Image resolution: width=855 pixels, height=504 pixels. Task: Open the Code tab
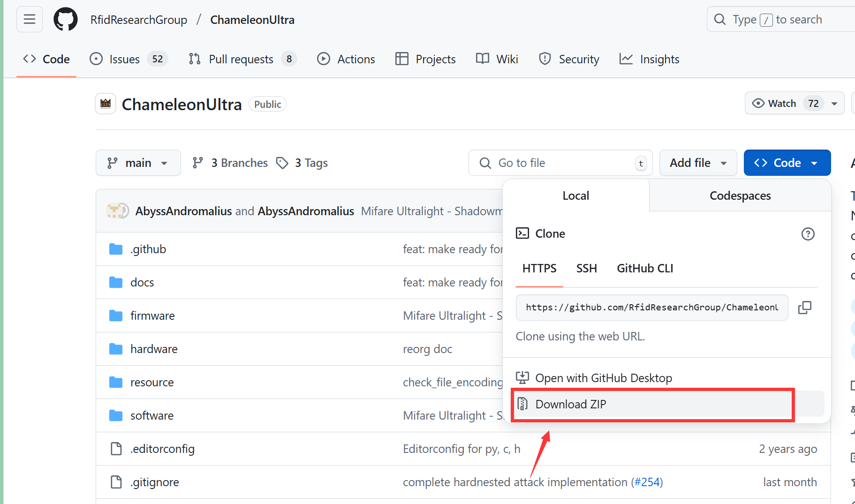(46, 59)
